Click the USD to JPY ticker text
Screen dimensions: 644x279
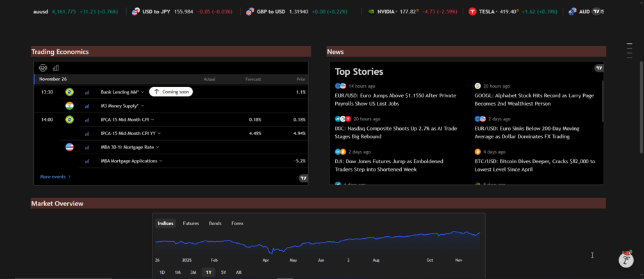156,12
